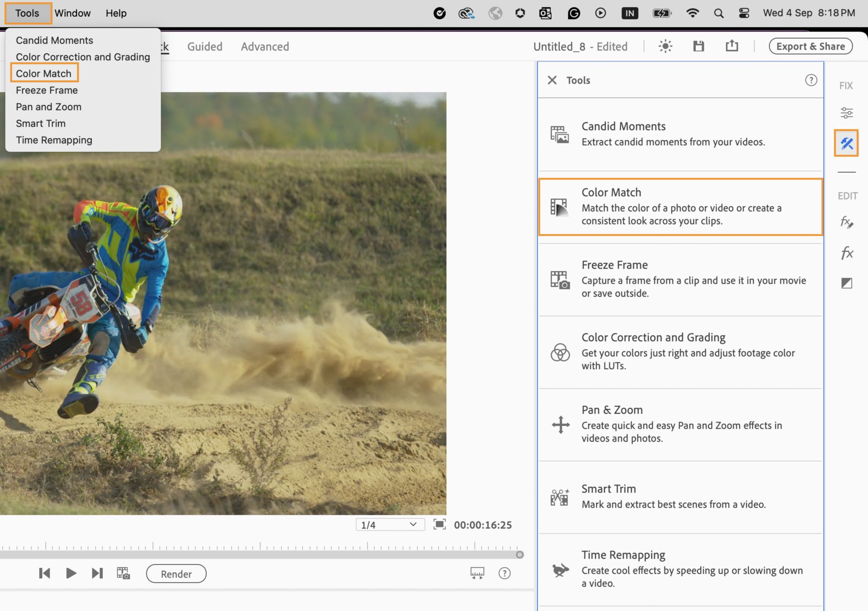Click the motocross video preview frame

[223, 303]
